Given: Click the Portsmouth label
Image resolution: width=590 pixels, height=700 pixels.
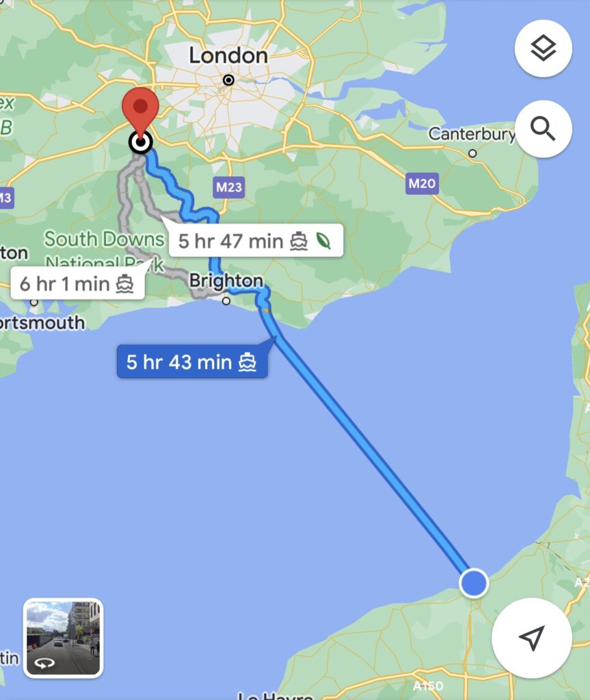Looking at the screenshot, I should pyautogui.click(x=42, y=323).
